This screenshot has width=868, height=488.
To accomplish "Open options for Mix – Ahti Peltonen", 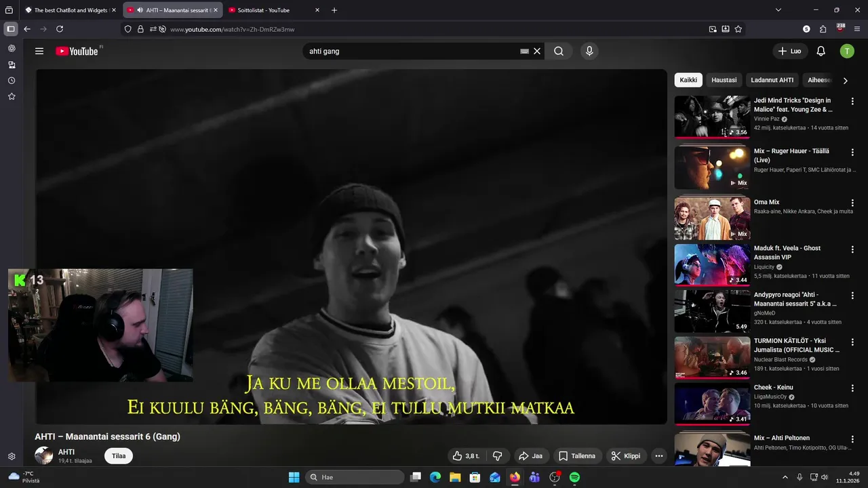I will (852, 439).
